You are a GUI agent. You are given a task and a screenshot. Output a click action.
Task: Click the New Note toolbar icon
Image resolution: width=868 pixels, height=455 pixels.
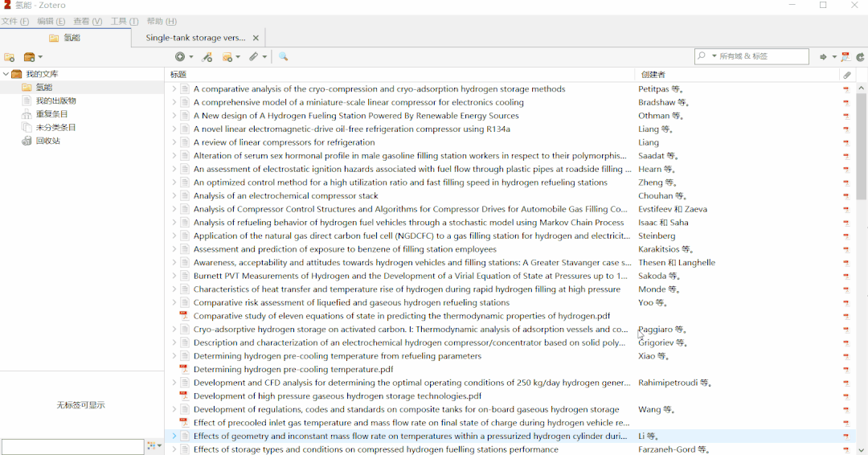tap(228, 57)
